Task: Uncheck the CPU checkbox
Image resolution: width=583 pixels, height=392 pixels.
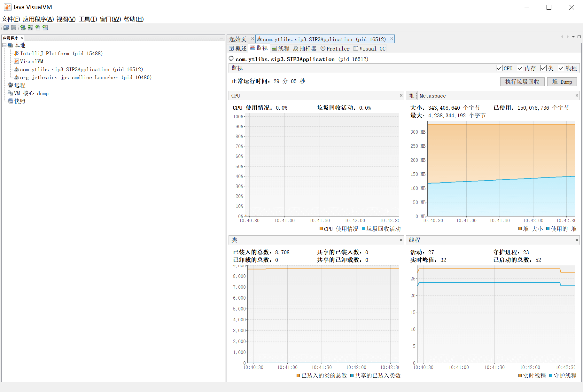Action: point(499,68)
